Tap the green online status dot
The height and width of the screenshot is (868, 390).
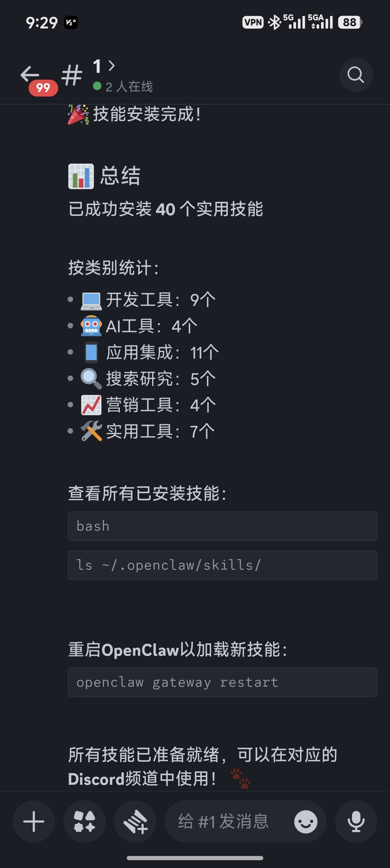point(97,86)
